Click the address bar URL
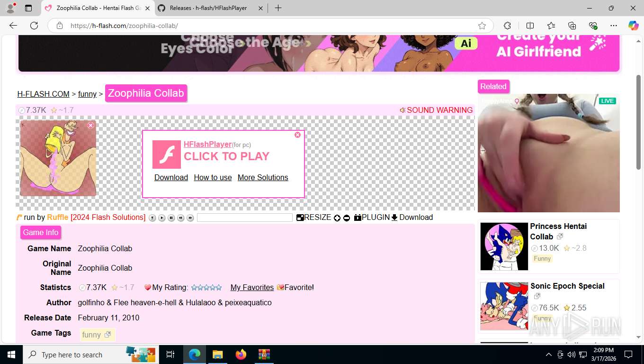The image size is (644, 364). point(124,26)
